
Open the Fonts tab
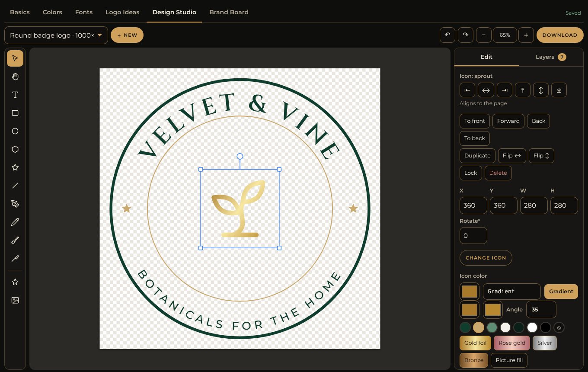coord(84,12)
